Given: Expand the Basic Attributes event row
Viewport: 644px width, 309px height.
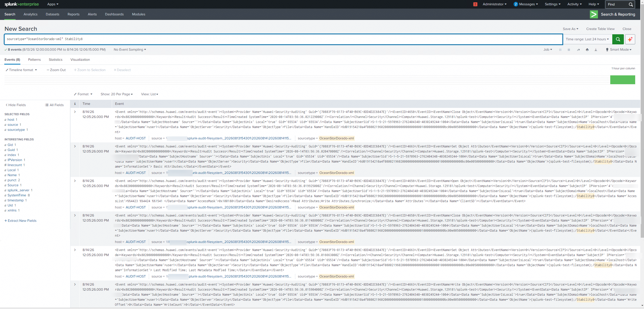Looking at the screenshot, I should click(75, 146).
